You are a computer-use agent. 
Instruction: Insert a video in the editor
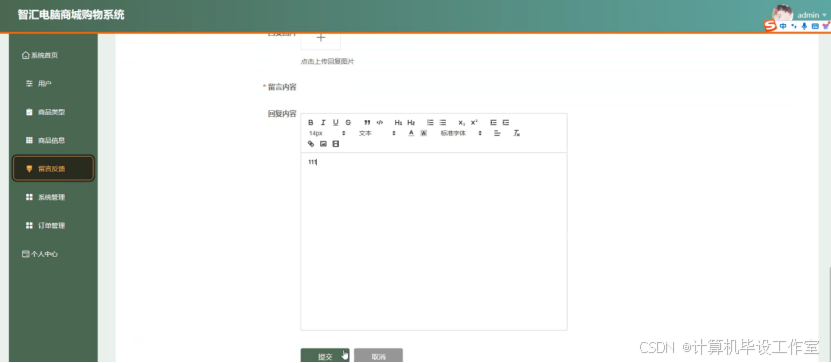(x=335, y=144)
